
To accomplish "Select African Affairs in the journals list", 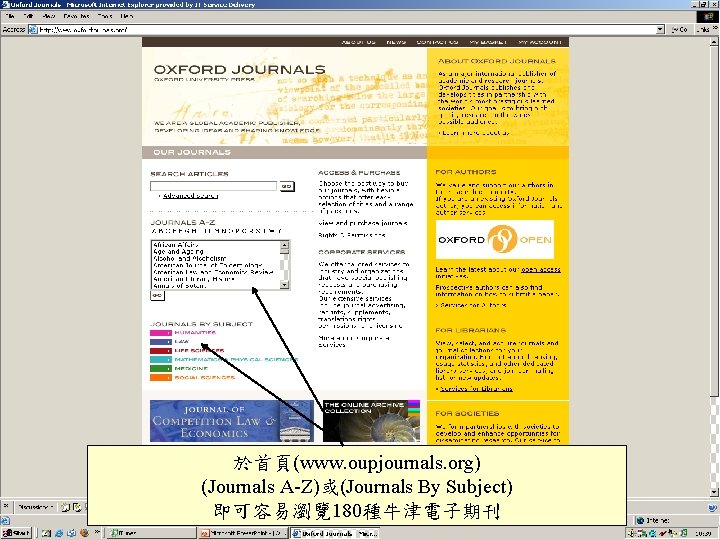I will click(x=176, y=245).
